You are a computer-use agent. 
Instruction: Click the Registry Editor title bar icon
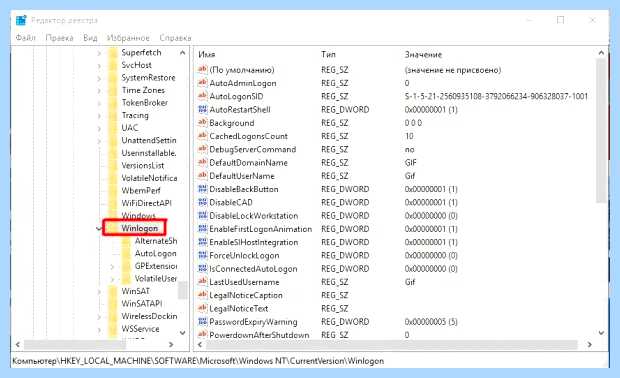[21, 20]
